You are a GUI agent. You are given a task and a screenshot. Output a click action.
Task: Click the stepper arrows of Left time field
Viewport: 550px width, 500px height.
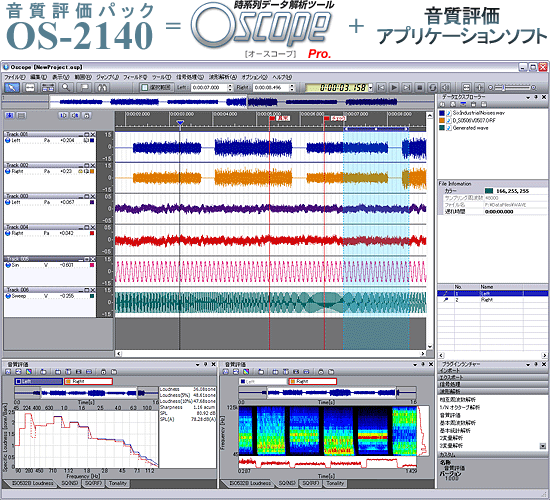tap(230, 87)
